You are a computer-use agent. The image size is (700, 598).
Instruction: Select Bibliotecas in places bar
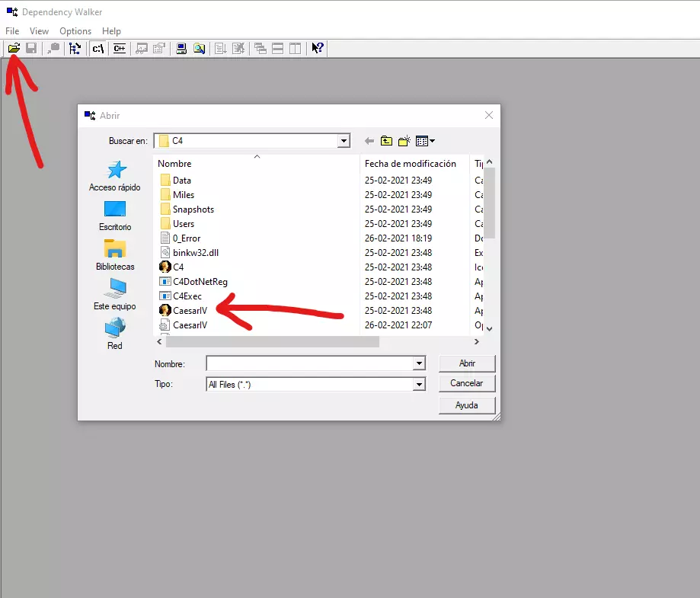point(115,255)
